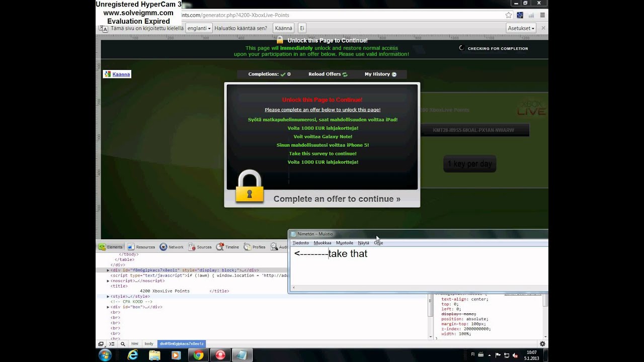Expand the style node

[x=108, y=297]
